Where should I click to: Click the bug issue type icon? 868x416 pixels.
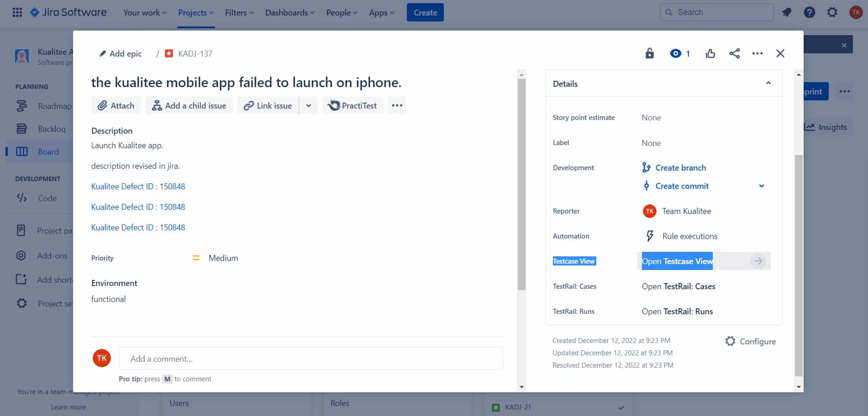169,53
